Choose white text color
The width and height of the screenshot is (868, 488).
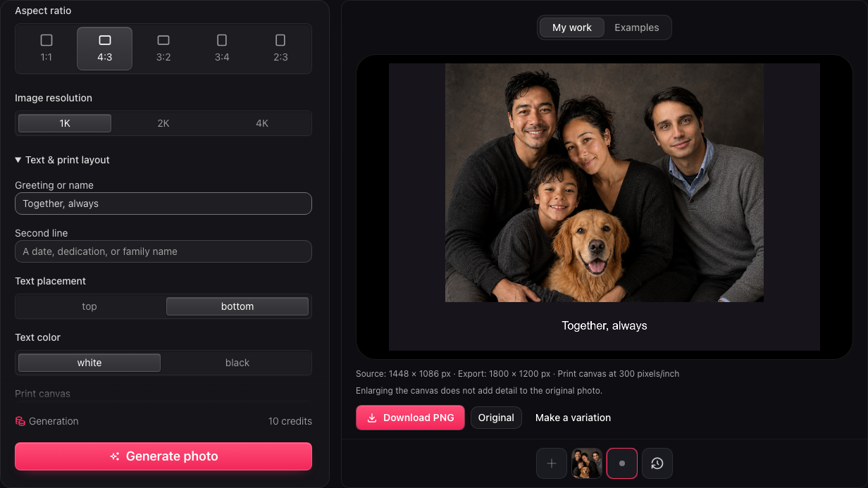[x=89, y=363]
